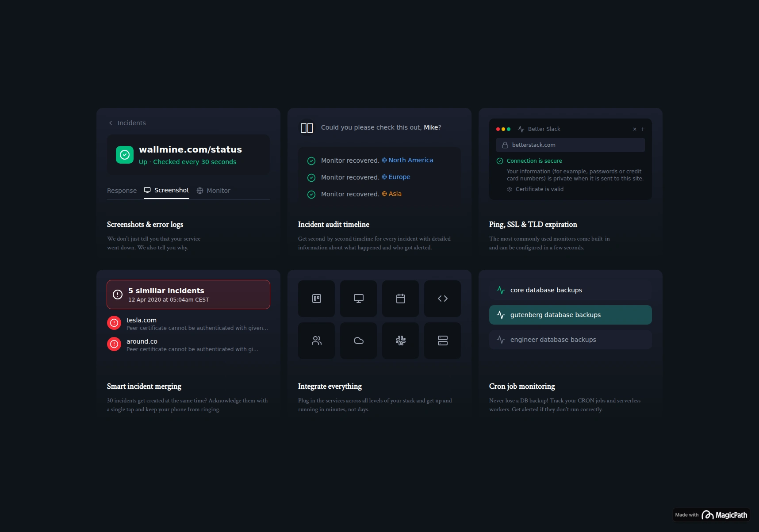Click the padlock icon in the address bar
Viewport: 759px width, 532px height.
(505, 145)
